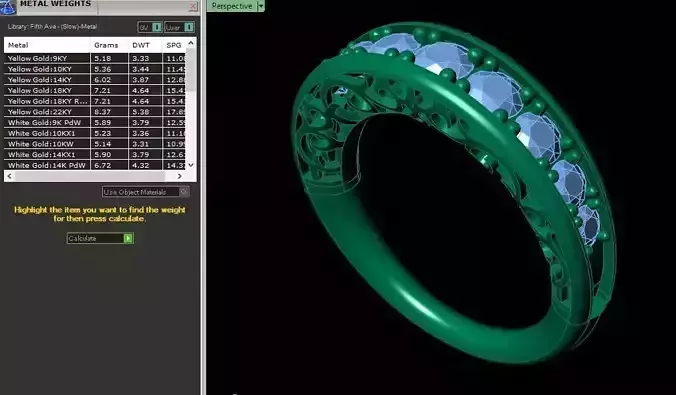Select the Yellow Gold:10KY row
Viewport: 676px width, 395px height.
click(x=95, y=69)
